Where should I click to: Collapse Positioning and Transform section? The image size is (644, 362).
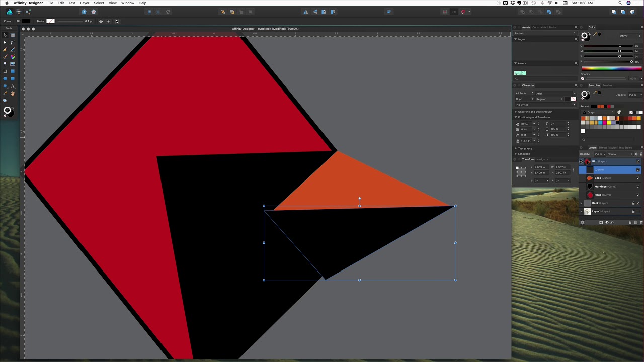[515, 117]
